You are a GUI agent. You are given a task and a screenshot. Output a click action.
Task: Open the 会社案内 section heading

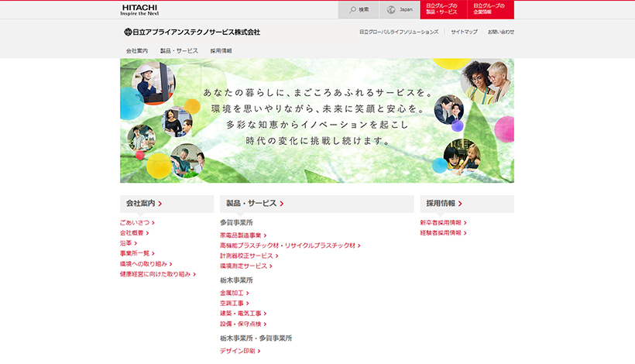tap(166, 204)
